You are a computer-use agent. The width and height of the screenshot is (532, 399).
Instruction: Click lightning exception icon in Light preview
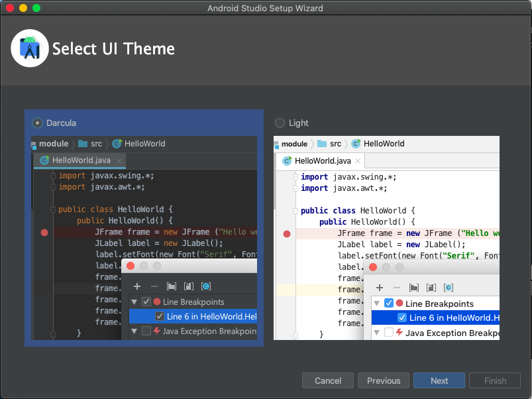[x=399, y=332]
